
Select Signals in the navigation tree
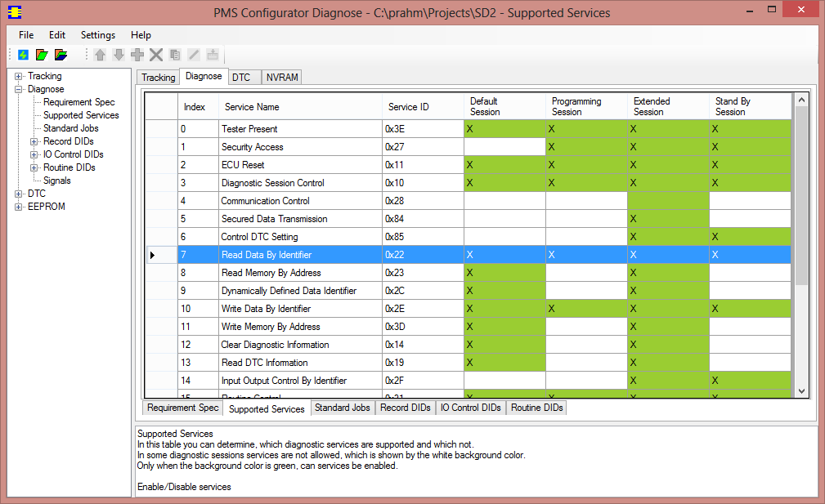[x=60, y=180]
